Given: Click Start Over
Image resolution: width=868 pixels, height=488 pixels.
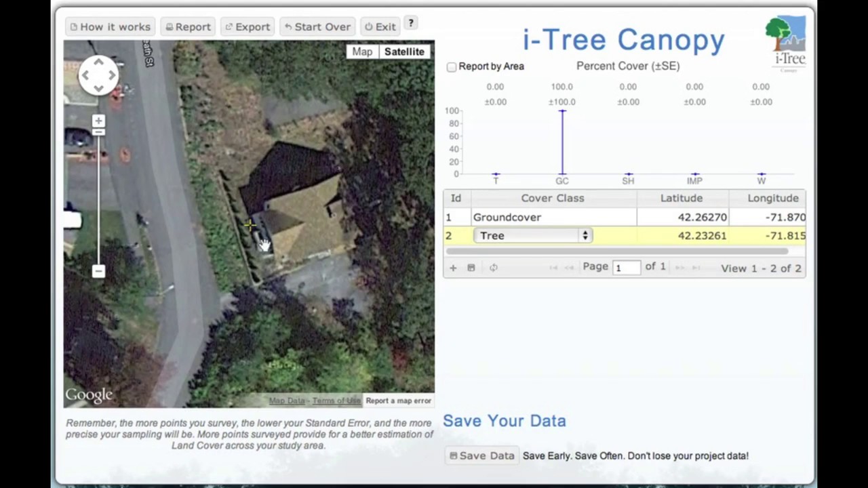Looking at the screenshot, I should click(317, 26).
